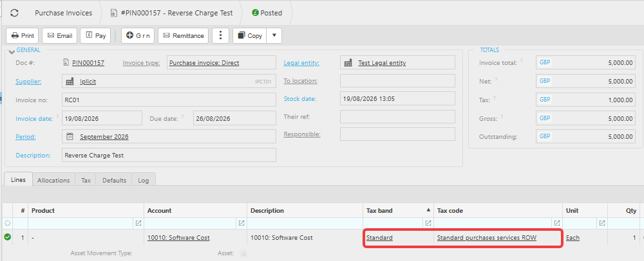Click the Tax amount 1,000.00 field

point(585,100)
